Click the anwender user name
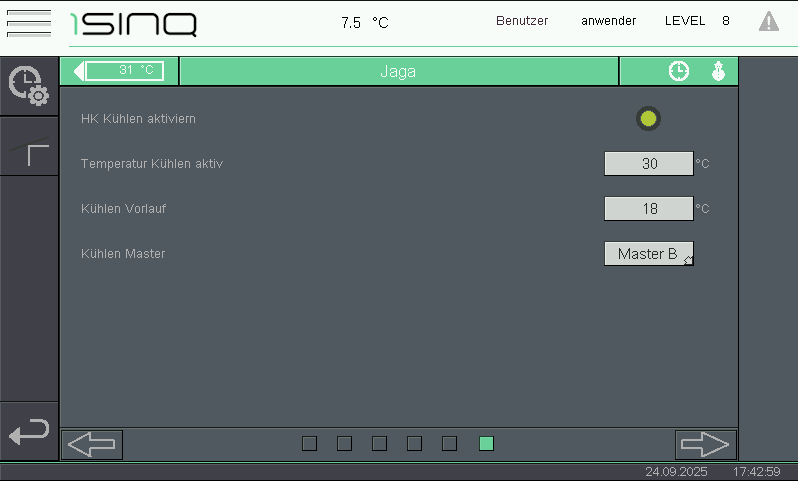 tap(608, 21)
